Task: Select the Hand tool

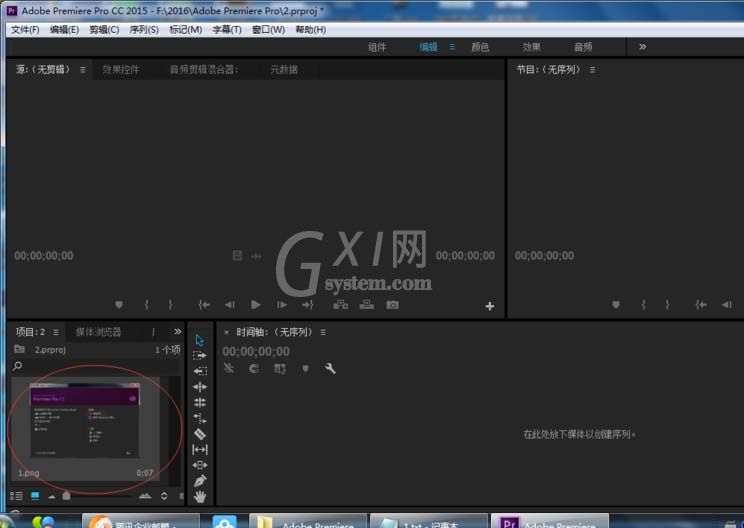Action: [200, 496]
